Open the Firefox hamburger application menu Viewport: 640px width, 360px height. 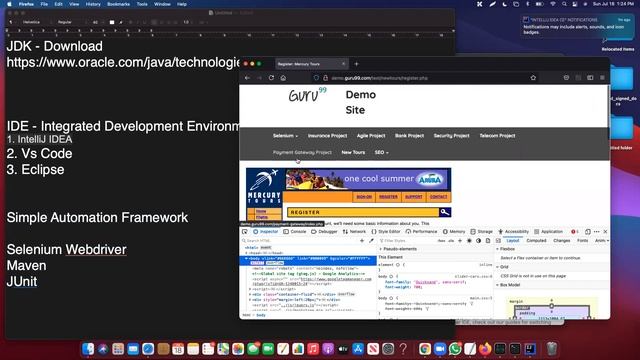click(x=602, y=78)
